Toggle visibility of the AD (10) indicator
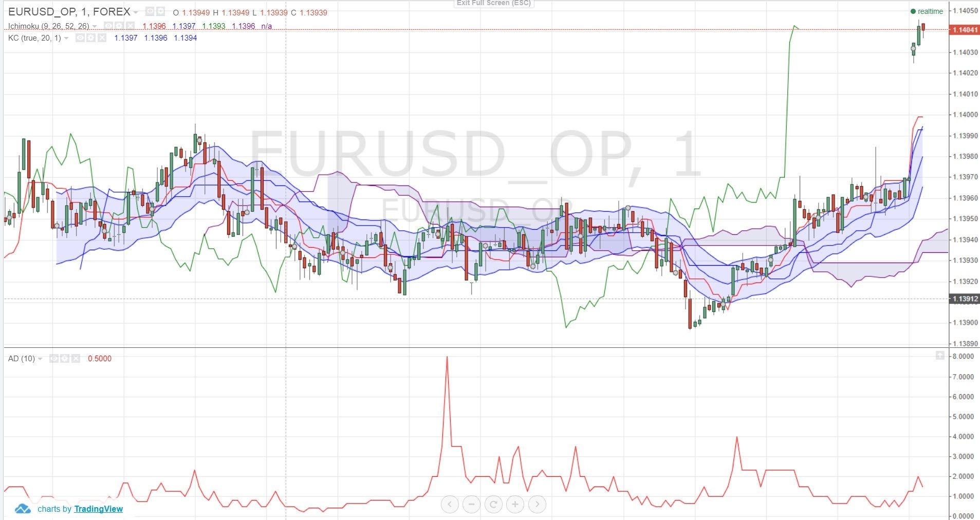Viewport: 980px width, 520px height. 53,358
